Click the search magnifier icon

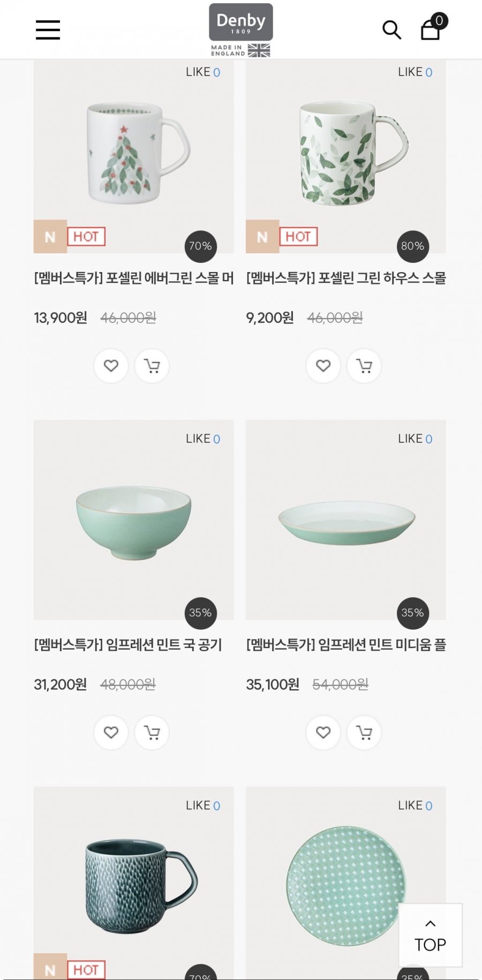391,30
